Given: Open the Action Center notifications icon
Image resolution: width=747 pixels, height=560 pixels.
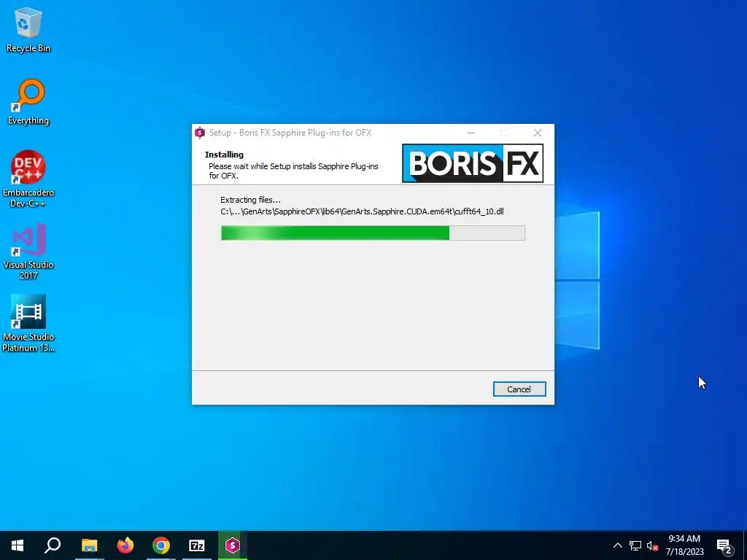Looking at the screenshot, I should [724, 546].
